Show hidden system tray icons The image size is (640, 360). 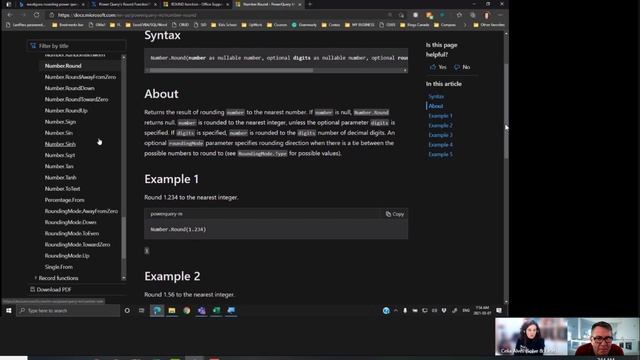click(396, 311)
